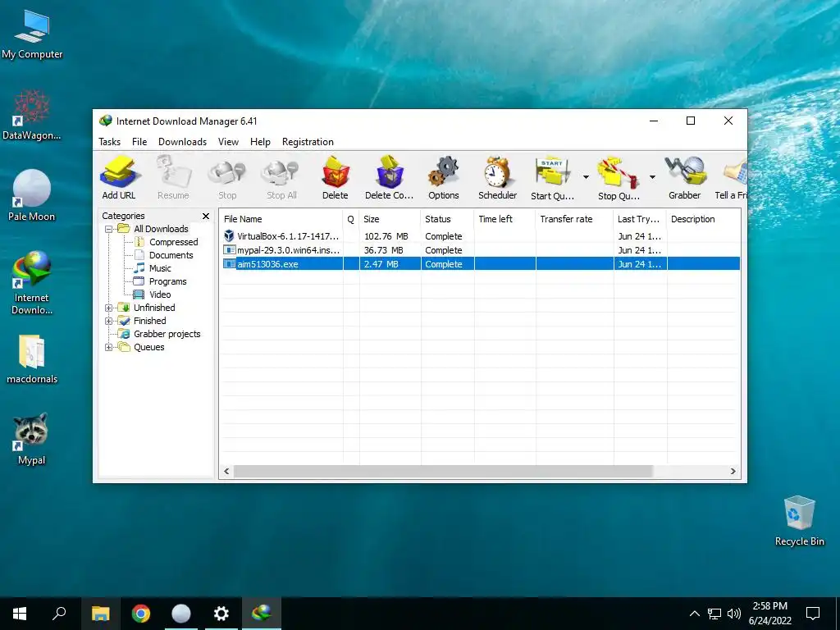This screenshot has height=630, width=840.
Task: Click the horizontal scrollbar right arrow
Action: click(733, 472)
